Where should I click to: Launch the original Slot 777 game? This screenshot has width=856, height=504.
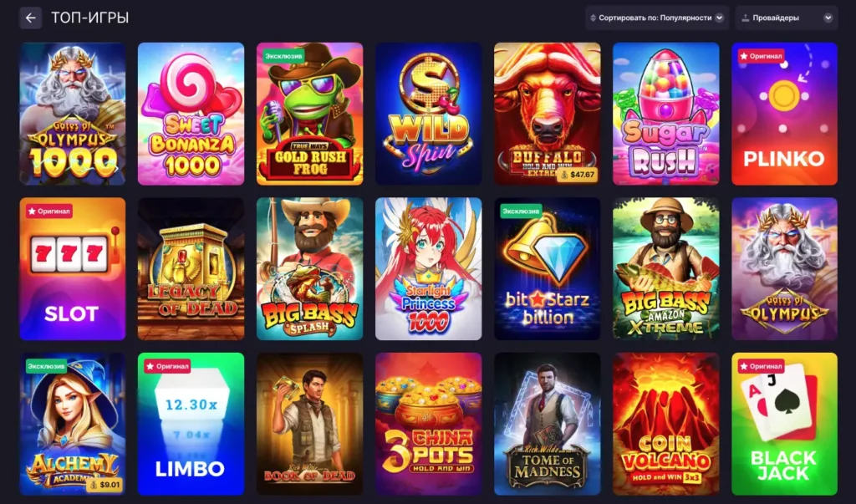tap(73, 269)
